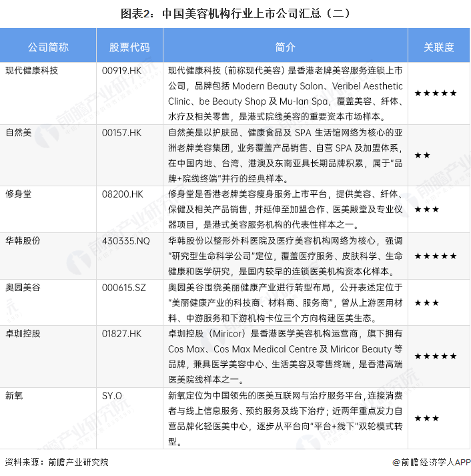Click the @前瞻经济学人APP credit text
The image size is (471, 476).
coord(431,463)
